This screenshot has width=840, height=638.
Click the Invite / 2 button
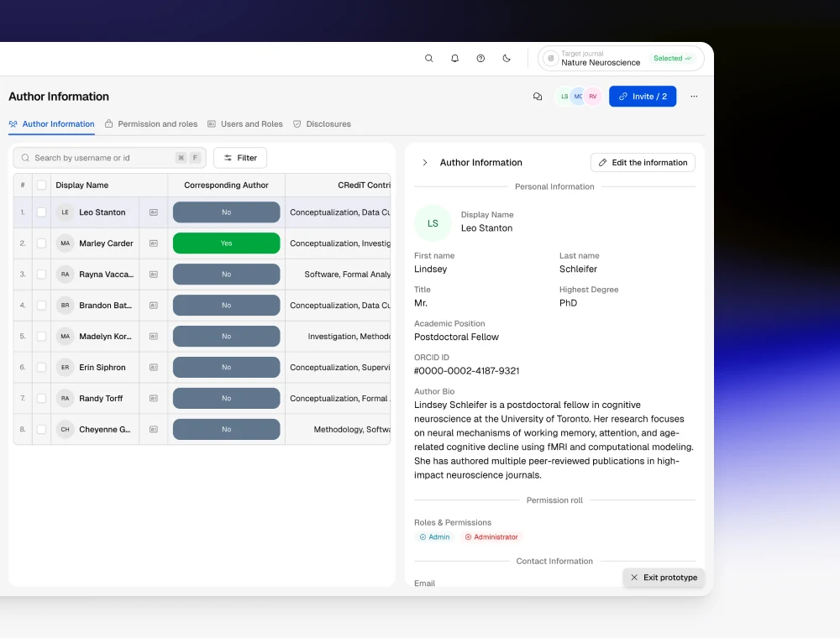pos(643,97)
